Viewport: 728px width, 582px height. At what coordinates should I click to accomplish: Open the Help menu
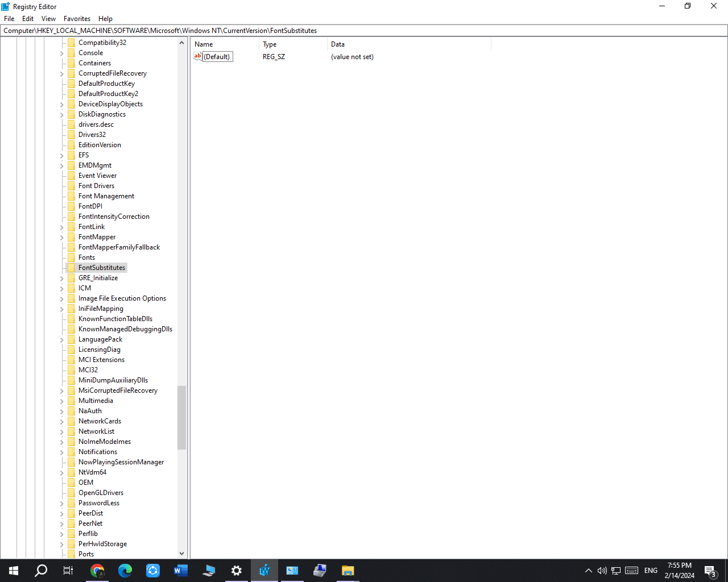point(105,19)
